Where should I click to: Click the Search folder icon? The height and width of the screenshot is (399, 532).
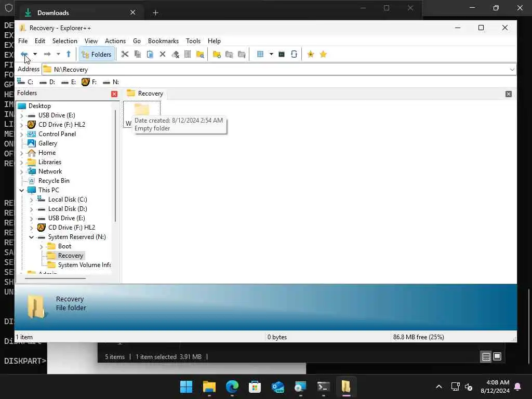(x=200, y=54)
